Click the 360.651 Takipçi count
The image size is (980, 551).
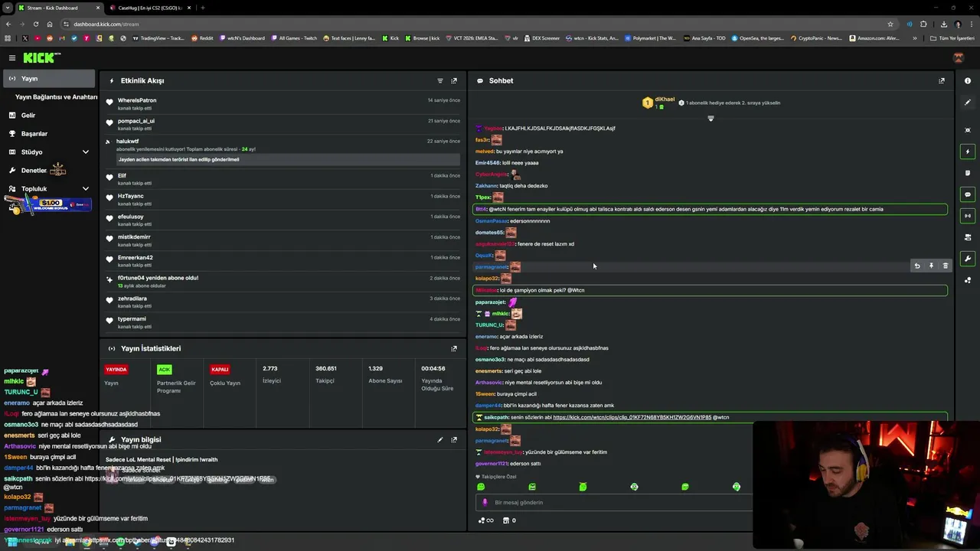pyautogui.click(x=326, y=368)
